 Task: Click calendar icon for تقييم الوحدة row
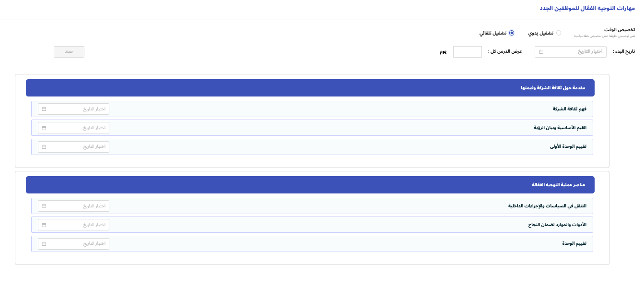(44, 244)
